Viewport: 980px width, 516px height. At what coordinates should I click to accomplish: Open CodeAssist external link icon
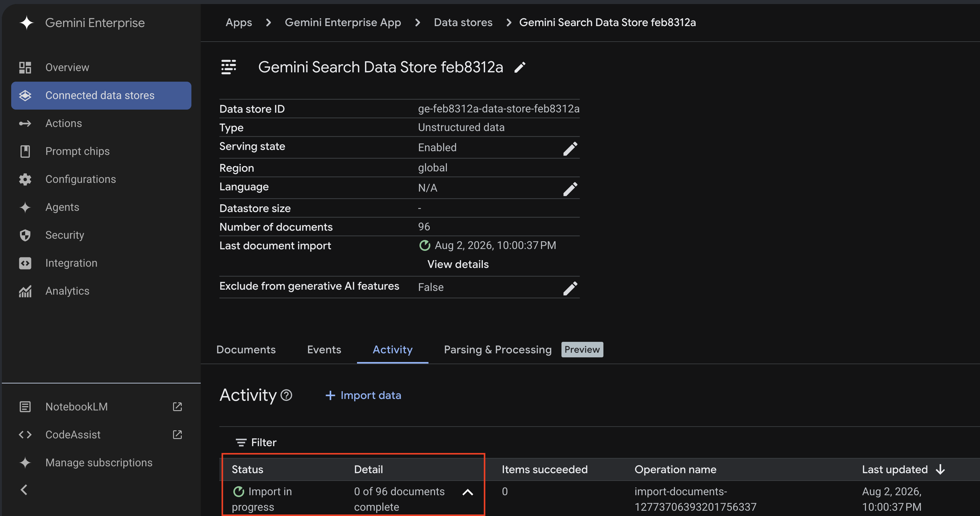click(177, 435)
